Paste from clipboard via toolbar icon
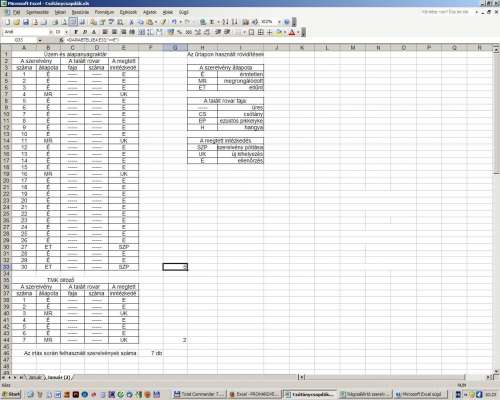The image size is (500, 400). click(x=150, y=22)
